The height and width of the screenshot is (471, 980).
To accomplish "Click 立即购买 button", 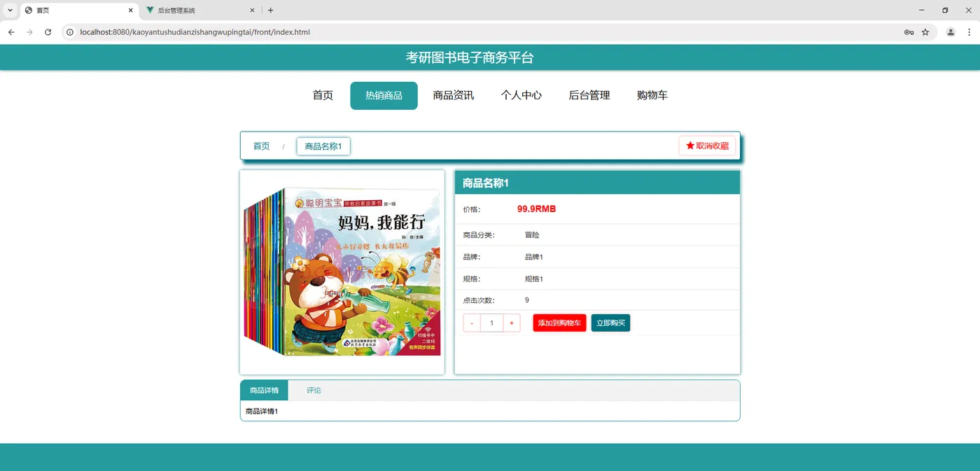I will [610, 323].
